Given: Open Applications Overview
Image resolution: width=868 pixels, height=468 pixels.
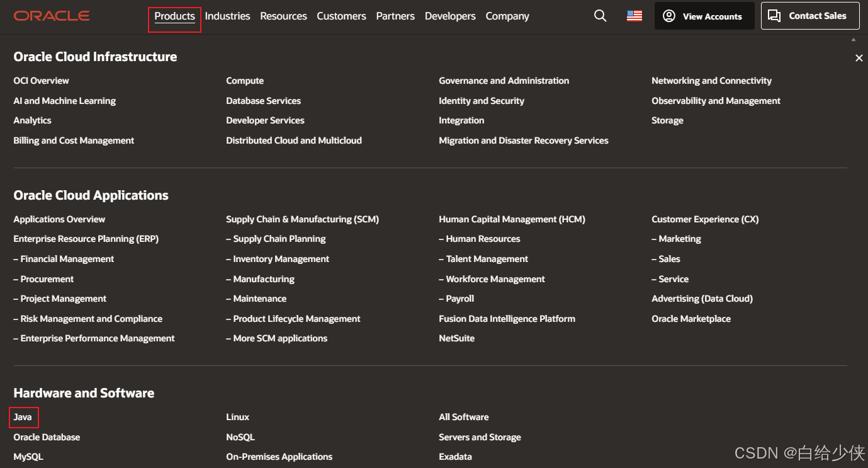Looking at the screenshot, I should [59, 219].
